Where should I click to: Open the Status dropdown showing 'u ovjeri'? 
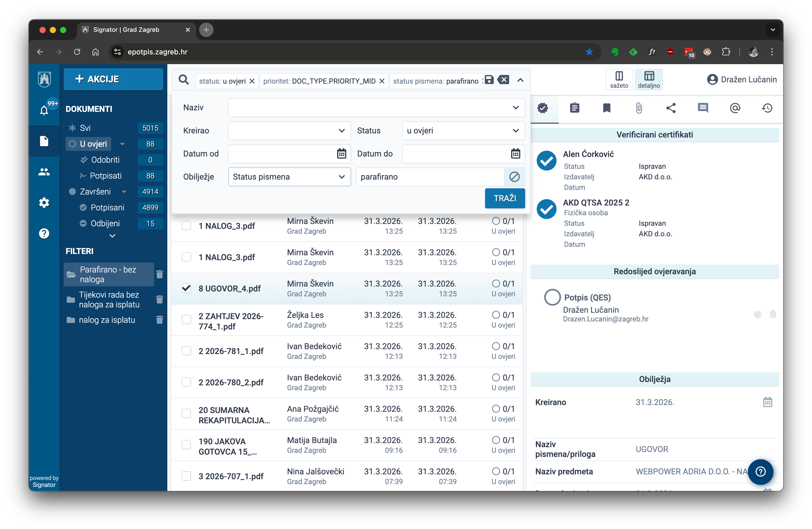(x=463, y=131)
